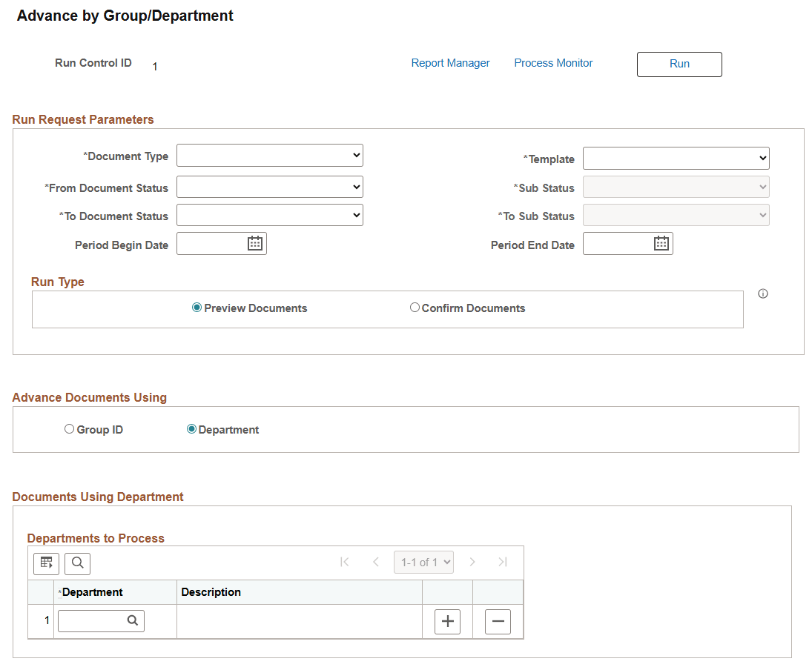The height and width of the screenshot is (670, 812).
Task: Click the Find icon in Departments to Process grid
Action: click(77, 563)
